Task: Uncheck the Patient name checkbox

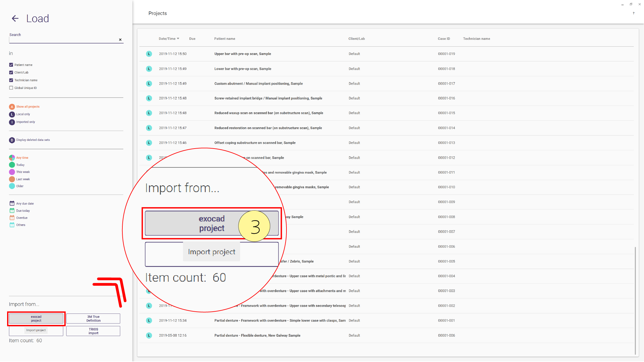Action: tap(11, 65)
